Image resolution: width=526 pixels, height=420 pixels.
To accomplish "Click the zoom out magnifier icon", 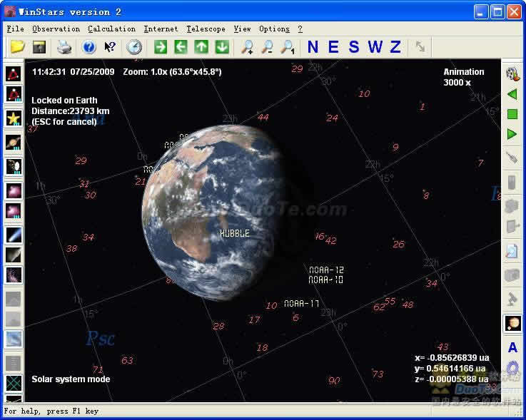I will coord(268,48).
